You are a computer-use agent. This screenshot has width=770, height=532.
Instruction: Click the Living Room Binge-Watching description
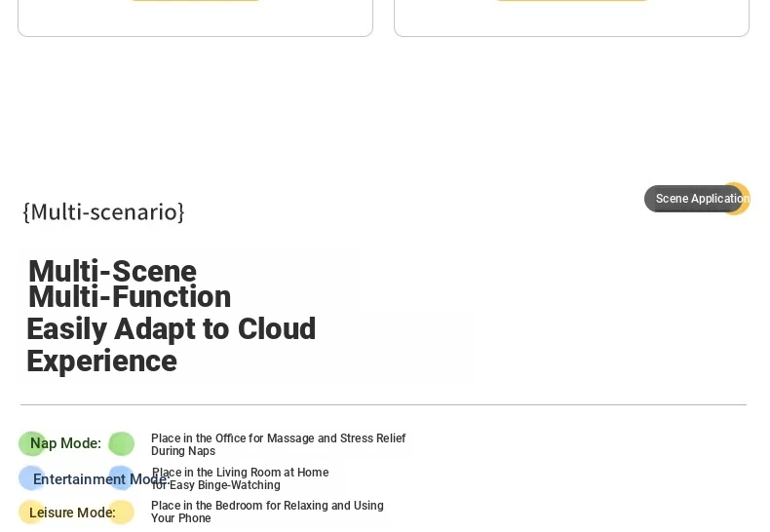tap(241, 478)
